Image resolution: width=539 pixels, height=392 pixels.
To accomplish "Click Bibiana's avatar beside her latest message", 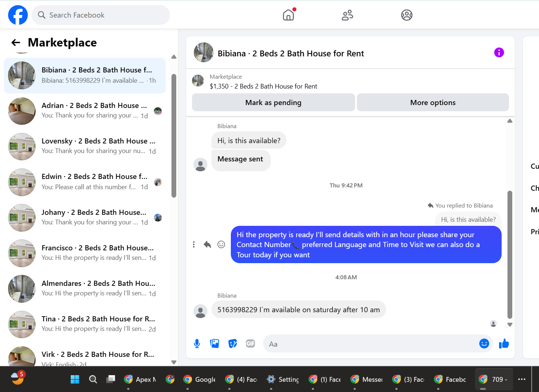I will pos(200,311).
